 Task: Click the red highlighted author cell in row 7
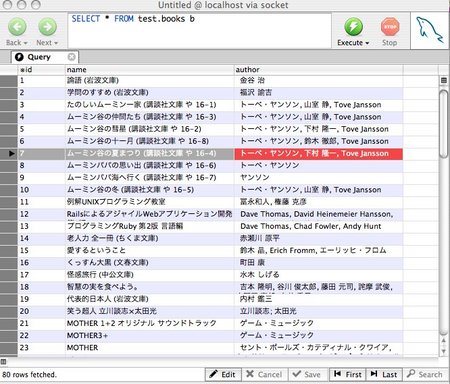click(x=319, y=153)
